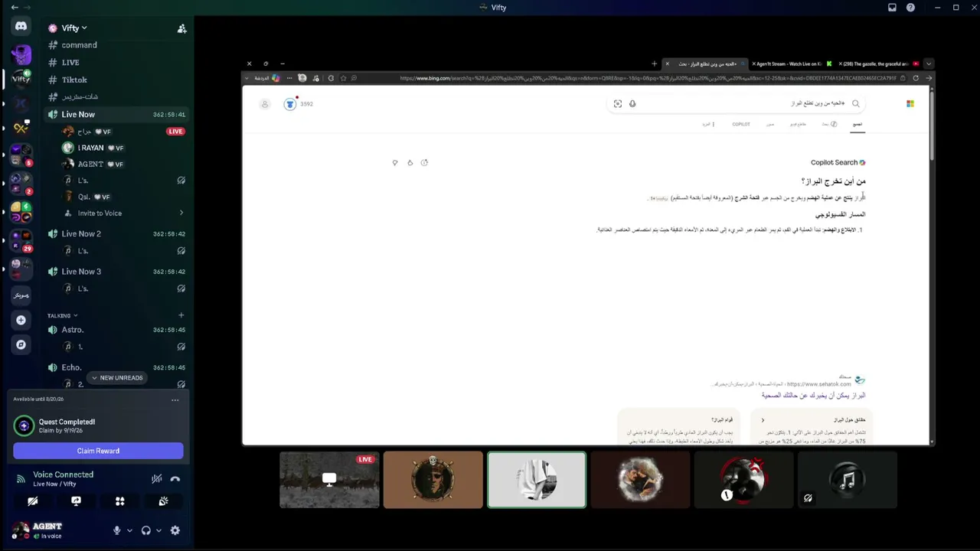The width and height of the screenshot is (980, 551).
Task: Open the soundboard icon
Action: [163, 501]
